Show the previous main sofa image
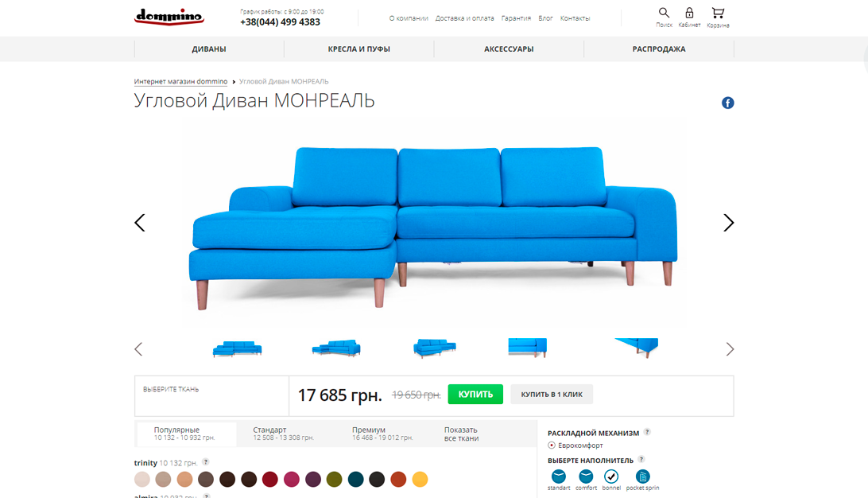Screen dimensions: 868x498 coord(140,223)
